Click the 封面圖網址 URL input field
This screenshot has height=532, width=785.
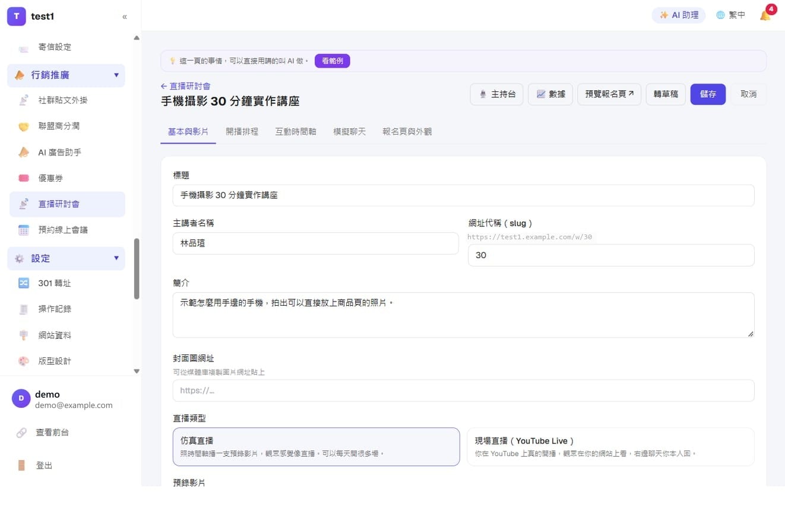coord(463,391)
